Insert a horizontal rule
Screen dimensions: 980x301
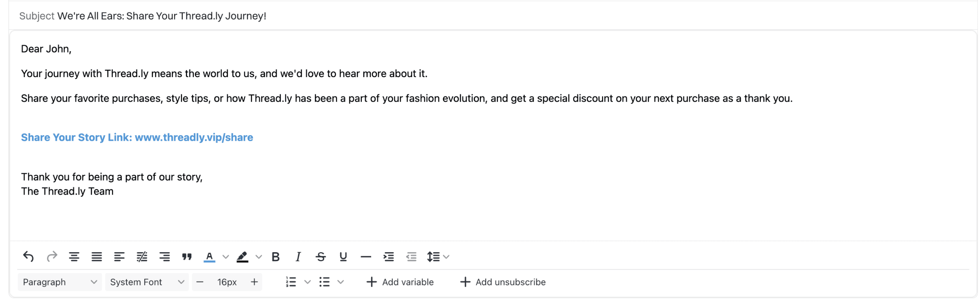point(366,256)
